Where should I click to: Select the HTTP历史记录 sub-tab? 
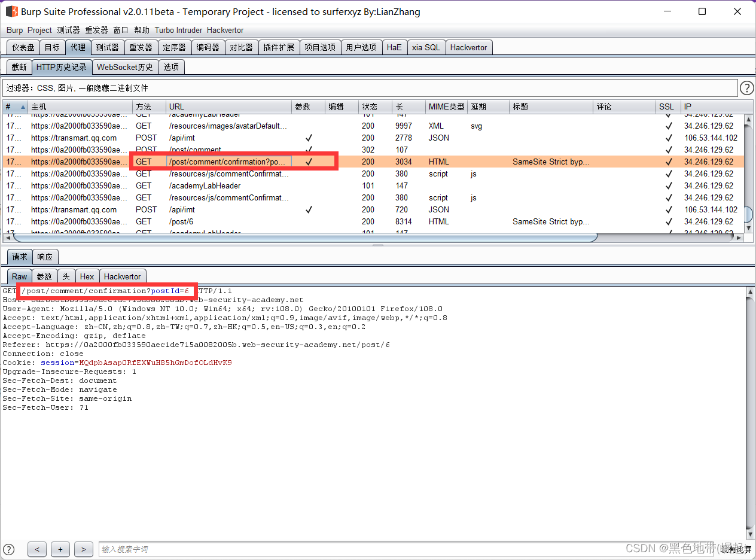[62, 67]
